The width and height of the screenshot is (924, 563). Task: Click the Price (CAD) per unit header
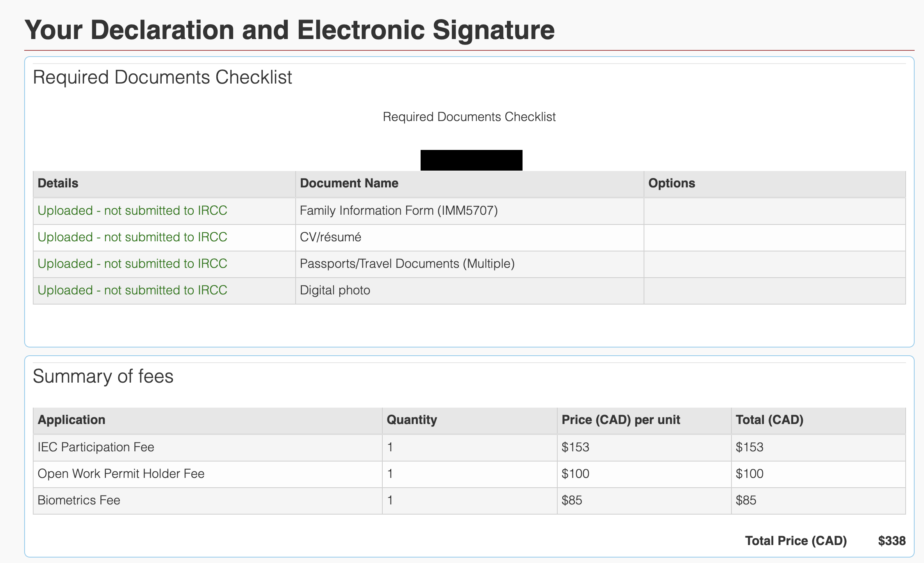pyautogui.click(x=621, y=420)
